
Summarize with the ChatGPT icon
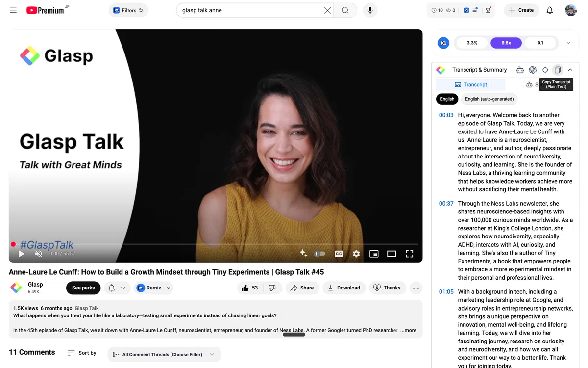[533, 70]
